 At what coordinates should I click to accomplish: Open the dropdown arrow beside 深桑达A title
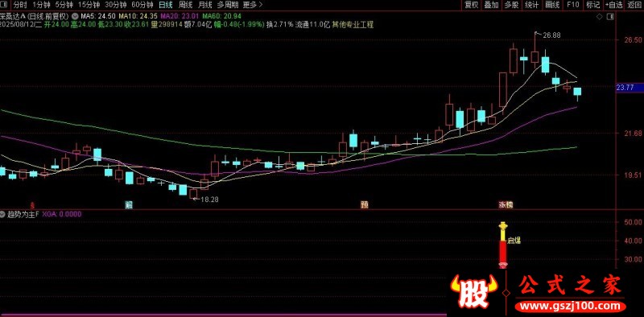75,16
